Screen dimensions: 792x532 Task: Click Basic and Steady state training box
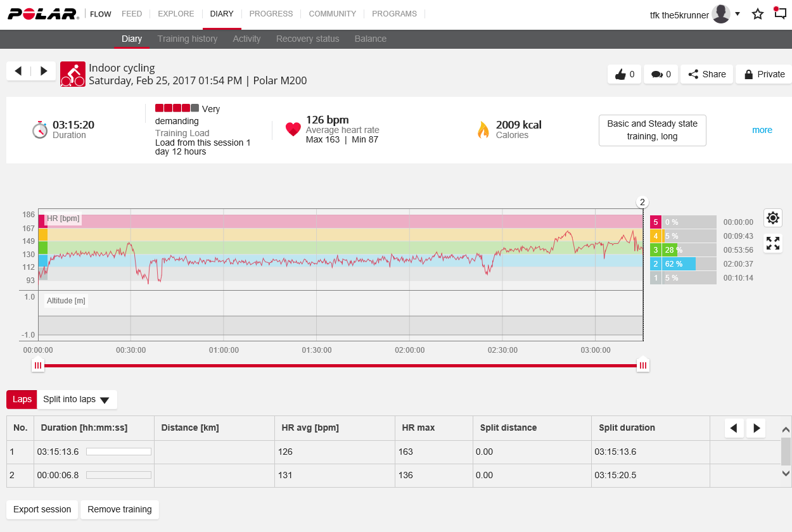coord(652,130)
